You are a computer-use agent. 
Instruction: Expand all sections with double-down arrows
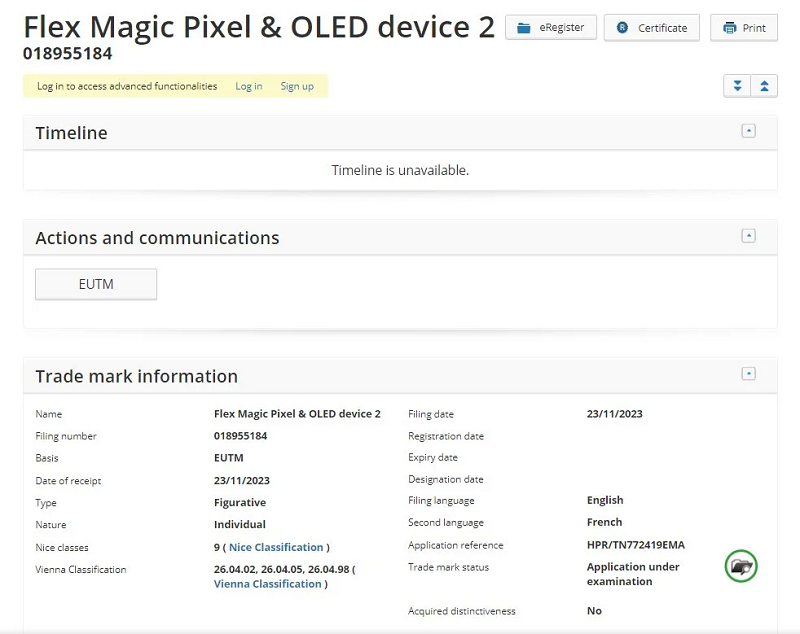737,86
